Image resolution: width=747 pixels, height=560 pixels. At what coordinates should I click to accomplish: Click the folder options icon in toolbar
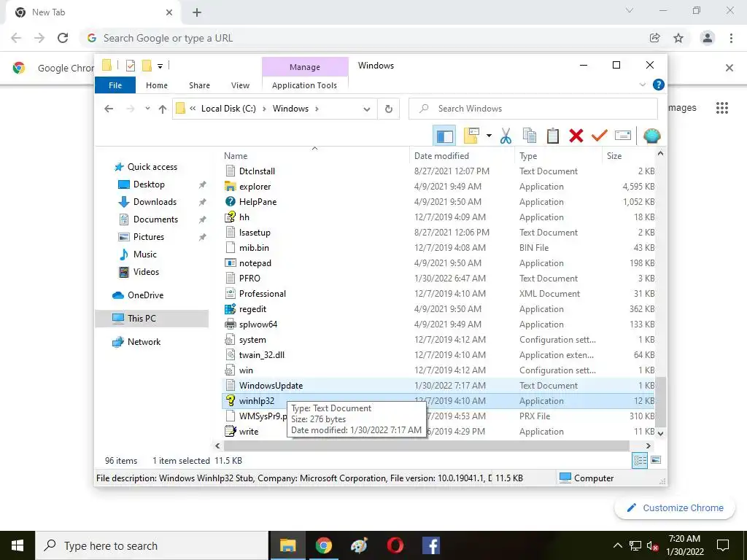pyautogui.click(x=472, y=136)
